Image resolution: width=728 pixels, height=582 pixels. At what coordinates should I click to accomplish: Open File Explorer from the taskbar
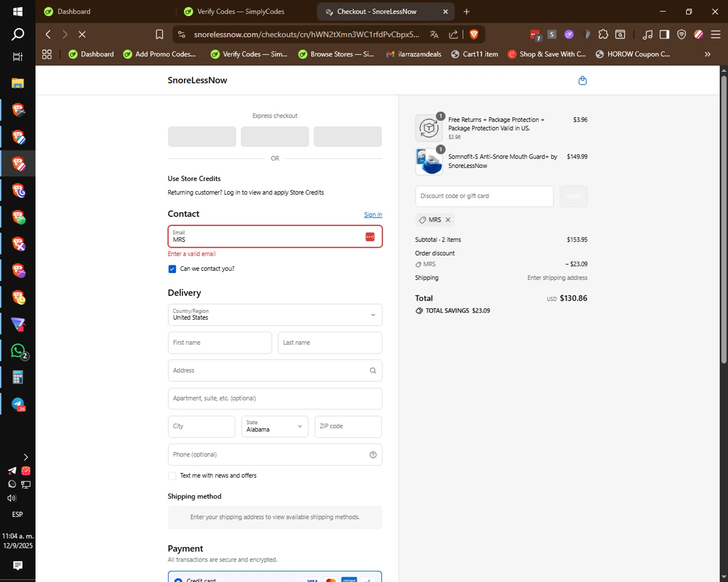[18, 83]
